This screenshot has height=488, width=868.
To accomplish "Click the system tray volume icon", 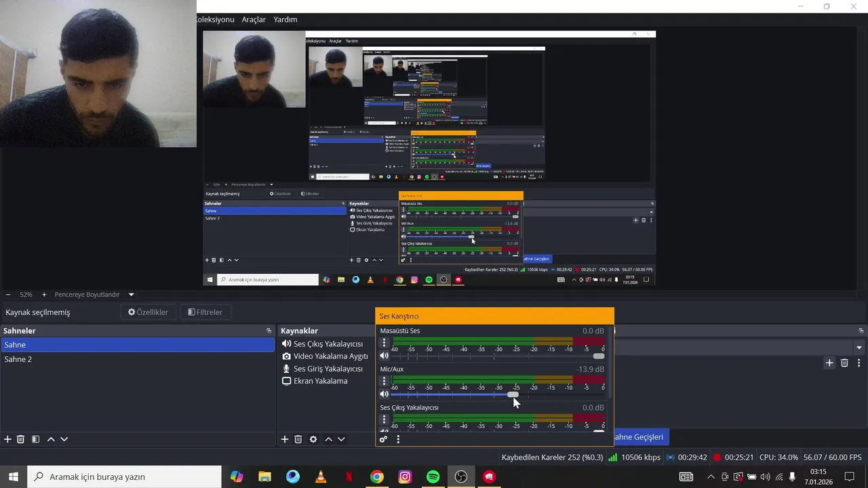I will click(x=766, y=476).
